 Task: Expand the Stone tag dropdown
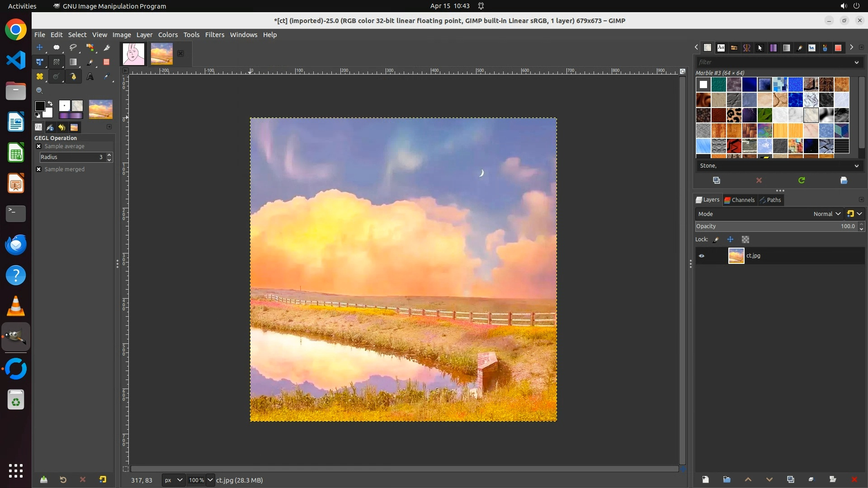pos(856,166)
